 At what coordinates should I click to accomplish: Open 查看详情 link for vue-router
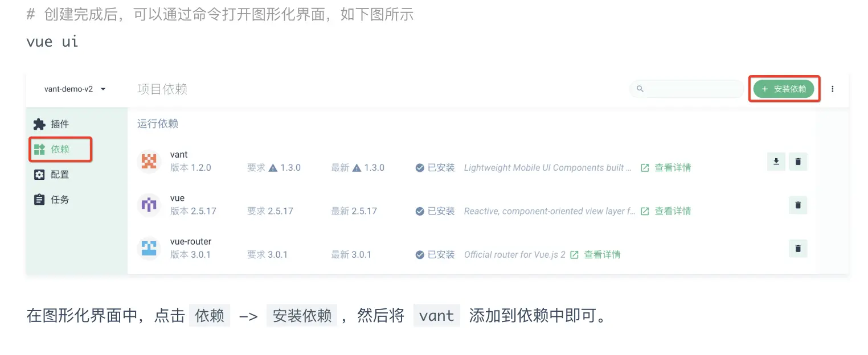[x=595, y=254]
